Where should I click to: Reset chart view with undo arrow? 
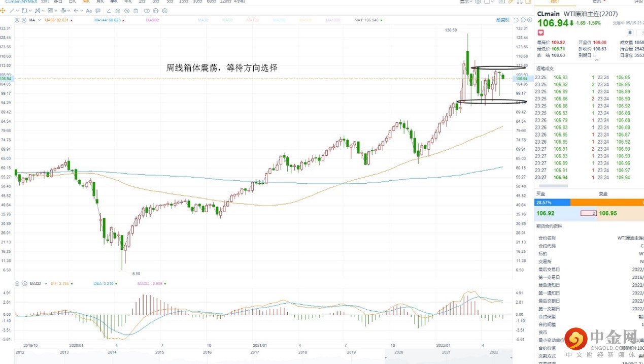[x=516, y=20]
